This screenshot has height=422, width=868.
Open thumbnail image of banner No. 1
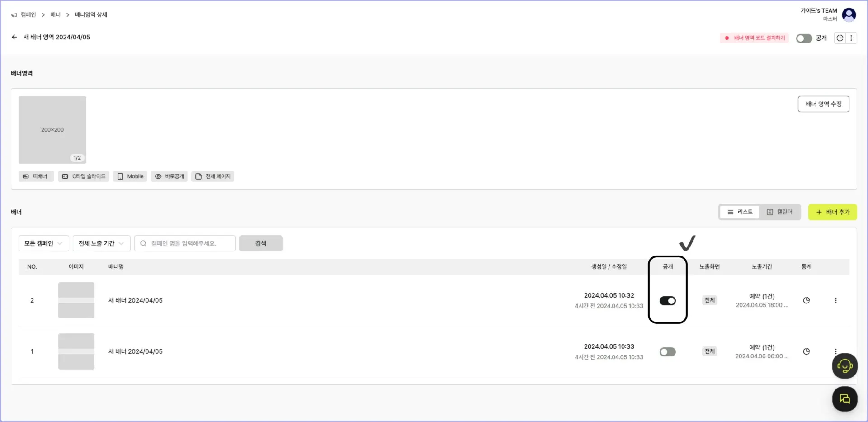pos(76,351)
